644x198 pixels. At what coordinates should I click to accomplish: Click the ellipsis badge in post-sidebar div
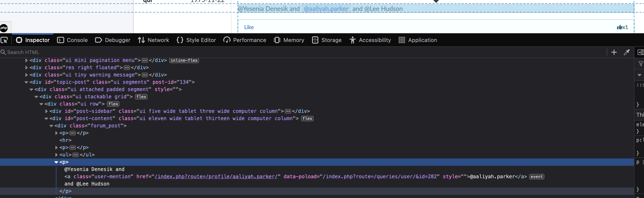click(x=288, y=111)
